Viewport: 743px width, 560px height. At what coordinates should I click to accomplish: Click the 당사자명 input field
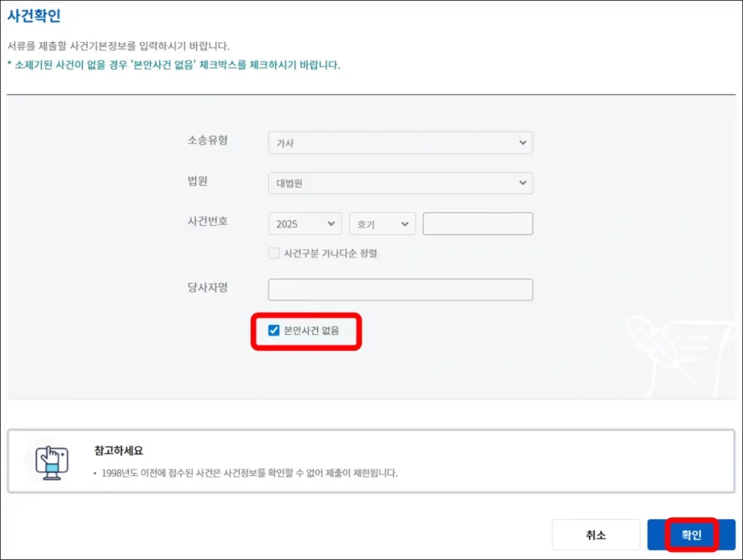(401, 289)
